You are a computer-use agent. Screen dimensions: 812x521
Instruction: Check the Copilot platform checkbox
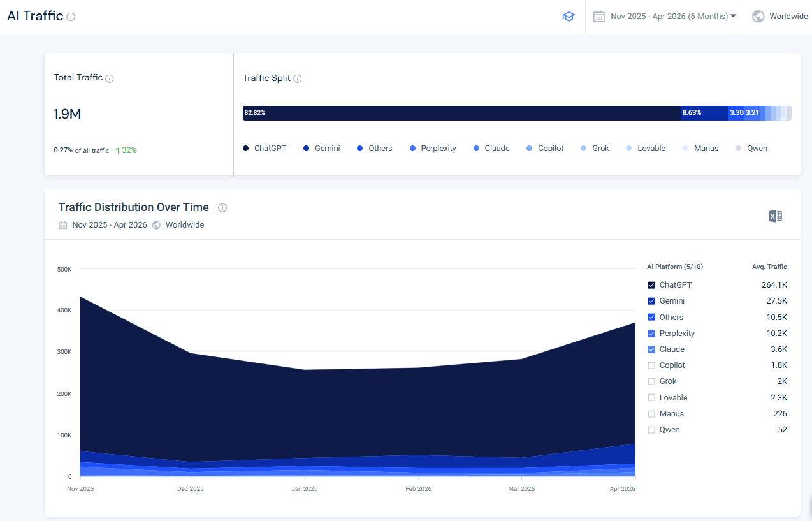[651, 365]
